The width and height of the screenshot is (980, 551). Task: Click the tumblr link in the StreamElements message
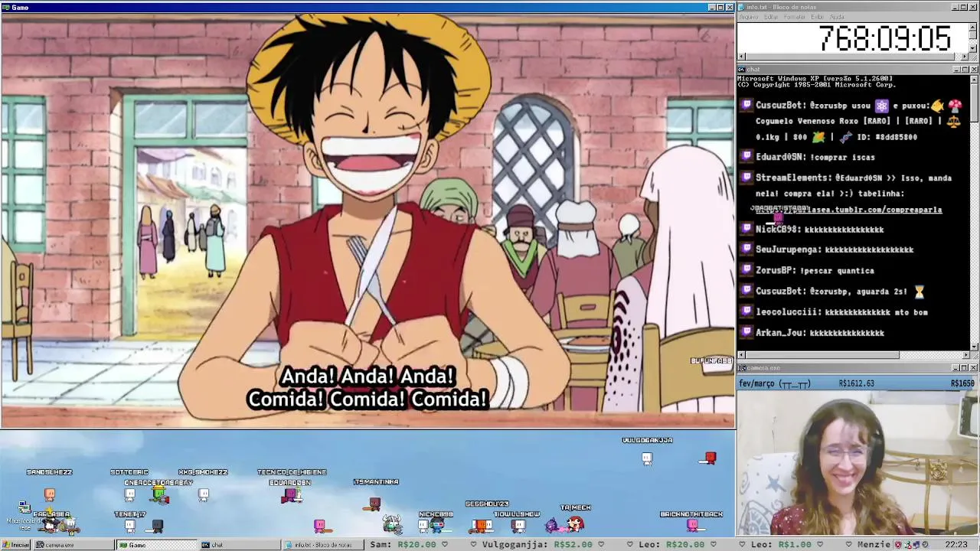click(x=848, y=210)
